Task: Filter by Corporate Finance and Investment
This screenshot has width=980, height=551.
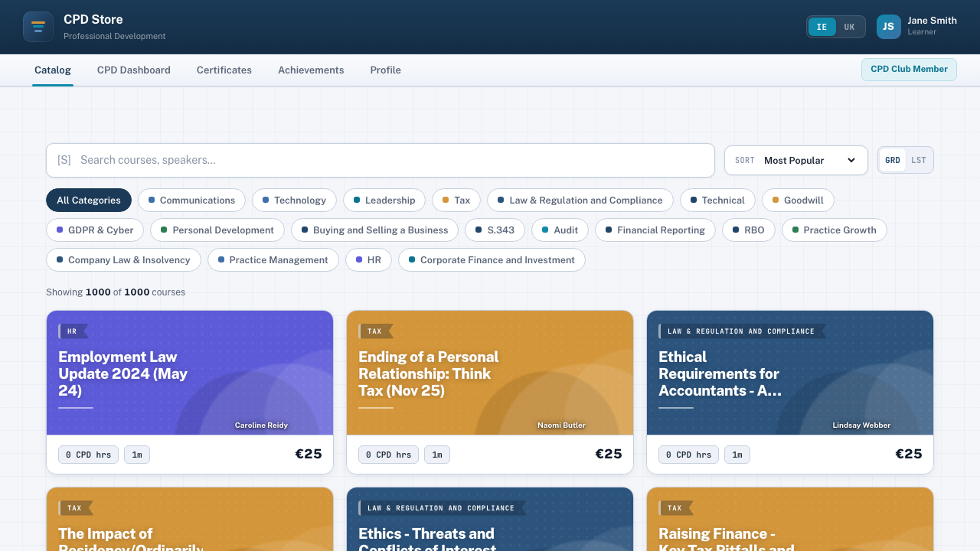Action: coord(492,260)
